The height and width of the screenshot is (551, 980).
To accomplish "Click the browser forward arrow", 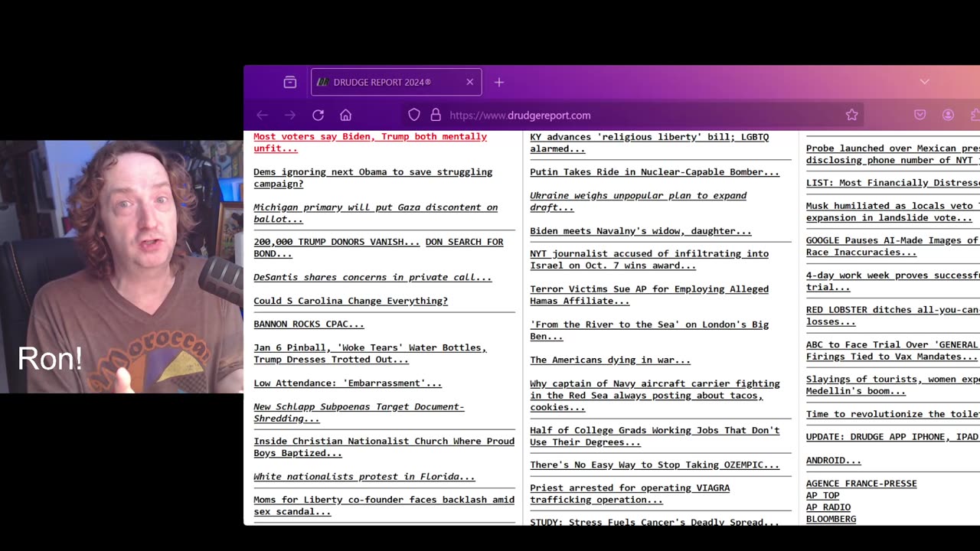I will coord(290,115).
